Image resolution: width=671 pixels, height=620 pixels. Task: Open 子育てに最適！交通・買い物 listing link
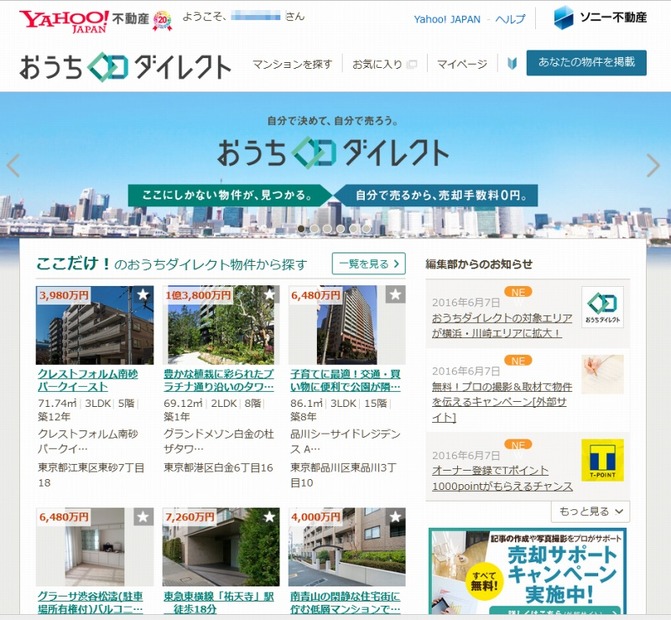coord(345,380)
